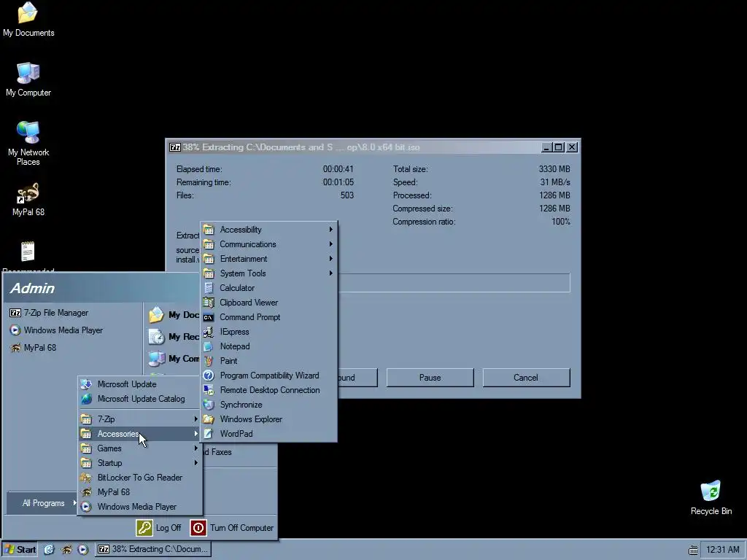Click the '31 MB/s' speed value
747x560 pixels.
tap(555, 182)
